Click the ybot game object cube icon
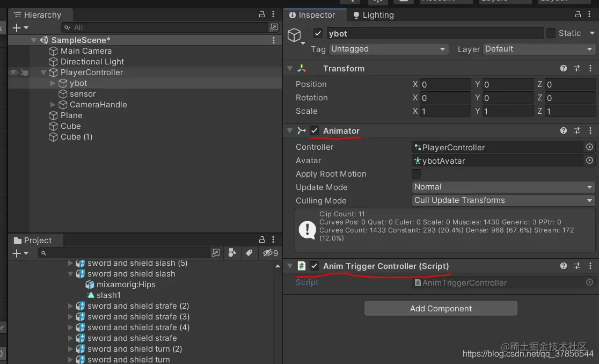599x364 pixels. [294, 35]
